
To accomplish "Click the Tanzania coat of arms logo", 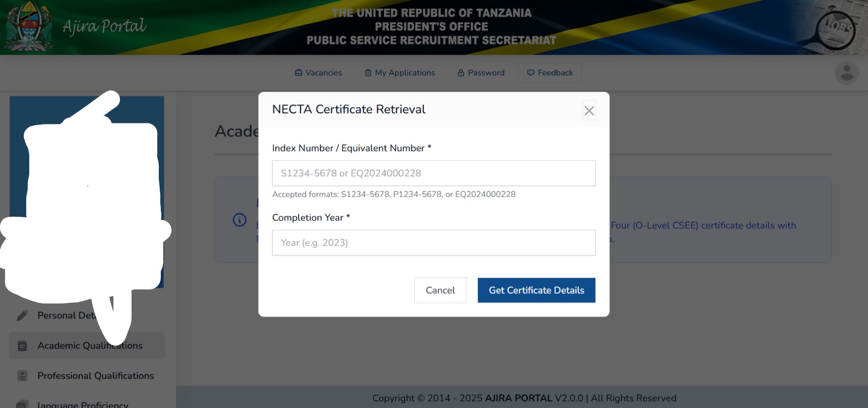I will [29, 27].
